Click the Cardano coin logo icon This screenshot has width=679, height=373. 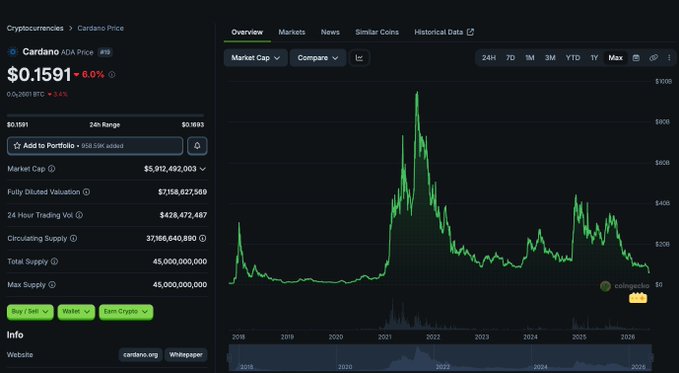click(13, 52)
